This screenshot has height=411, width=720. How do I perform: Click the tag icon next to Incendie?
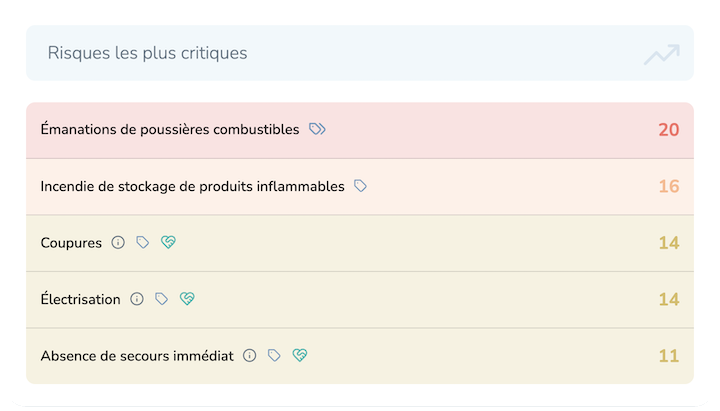point(360,186)
